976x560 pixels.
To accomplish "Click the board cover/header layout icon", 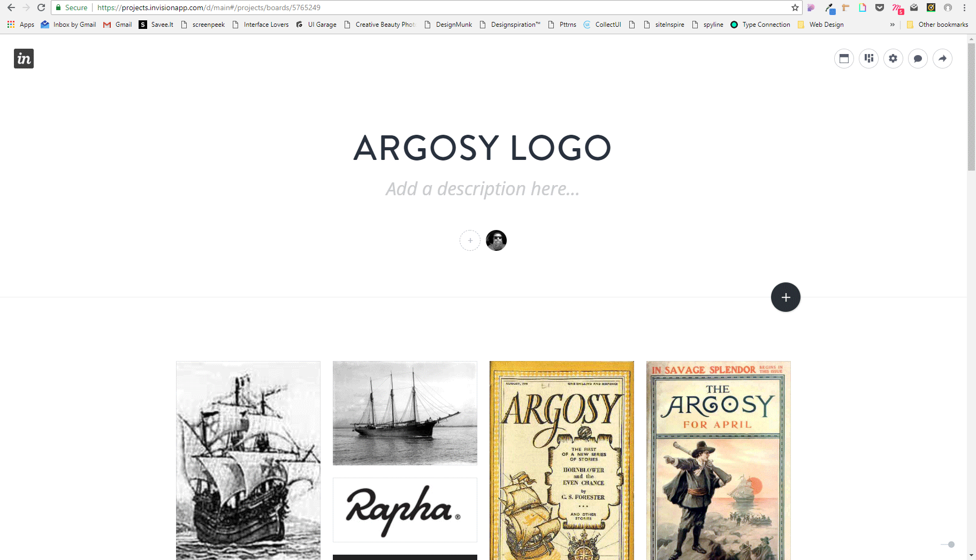I will [x=844, y=58].
